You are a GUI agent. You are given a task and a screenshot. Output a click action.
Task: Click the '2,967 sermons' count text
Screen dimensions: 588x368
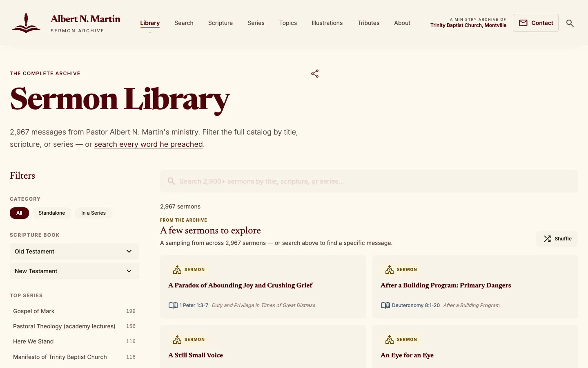pyautogui.click(x=180, y=206)
